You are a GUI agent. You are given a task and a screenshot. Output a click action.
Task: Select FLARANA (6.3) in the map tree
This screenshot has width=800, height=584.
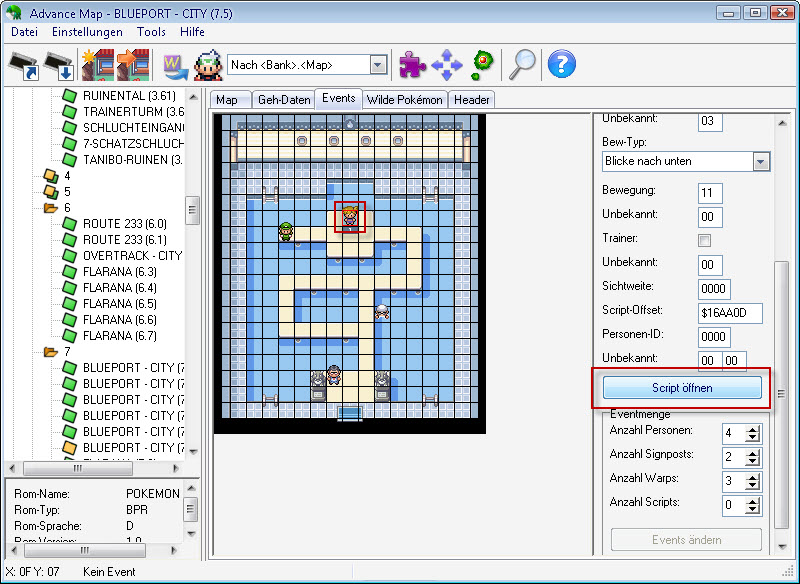click(x=120, y=271)
